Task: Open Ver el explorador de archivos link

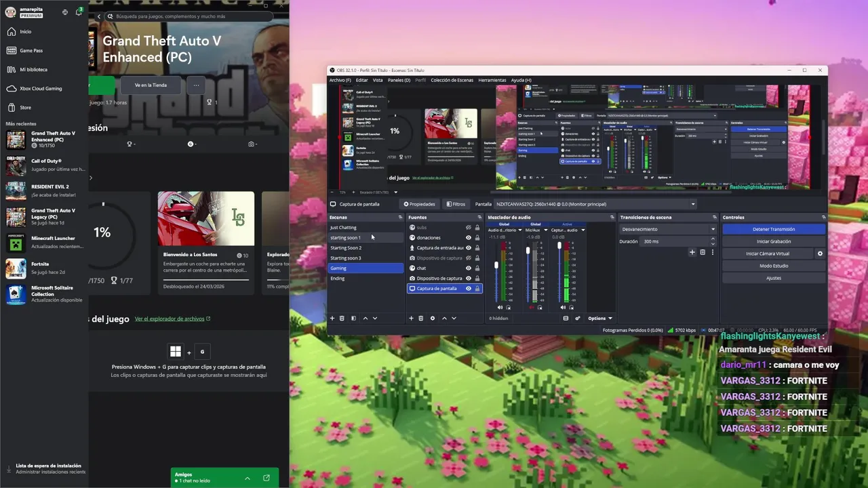Action: tap(172, 319)
